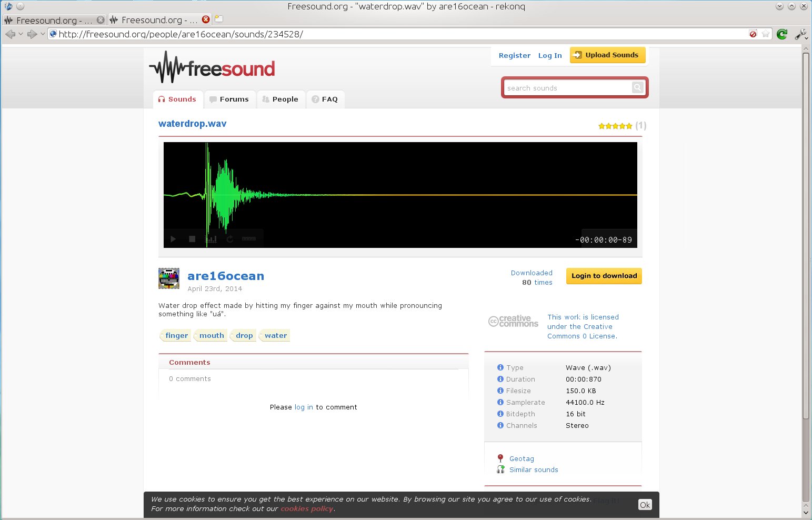Screen dimensions: 812x520
Task: Open a new browser tab
Action: [219, 19]
